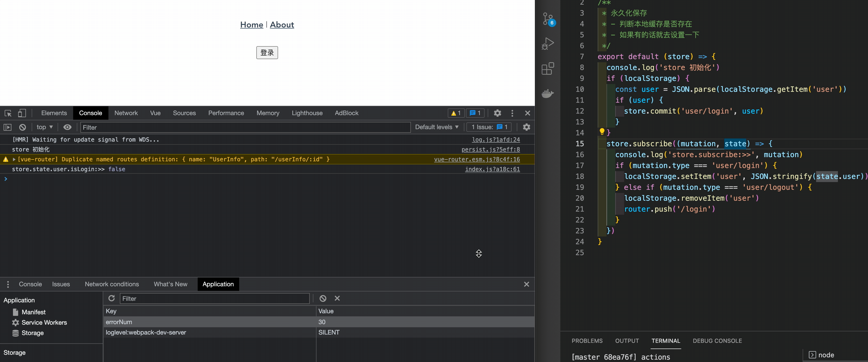Select the node terminal instance
Screen dimensions: 868x362
pos(822,355)
